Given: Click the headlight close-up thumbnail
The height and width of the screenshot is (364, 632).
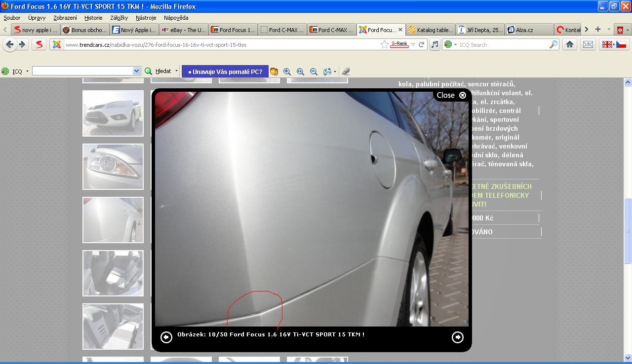Looking at the screenshot, I should pyautogui.click(x=113, y=167).
